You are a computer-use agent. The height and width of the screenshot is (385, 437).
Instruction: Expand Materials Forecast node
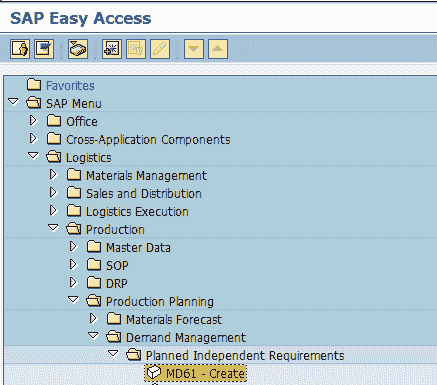coord(93,318)
